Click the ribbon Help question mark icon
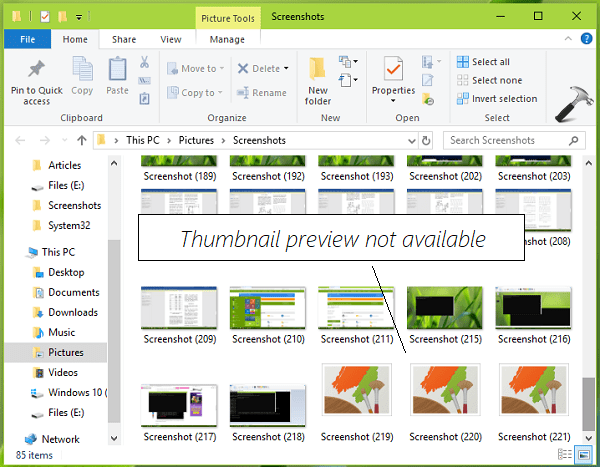 (588, 40)
